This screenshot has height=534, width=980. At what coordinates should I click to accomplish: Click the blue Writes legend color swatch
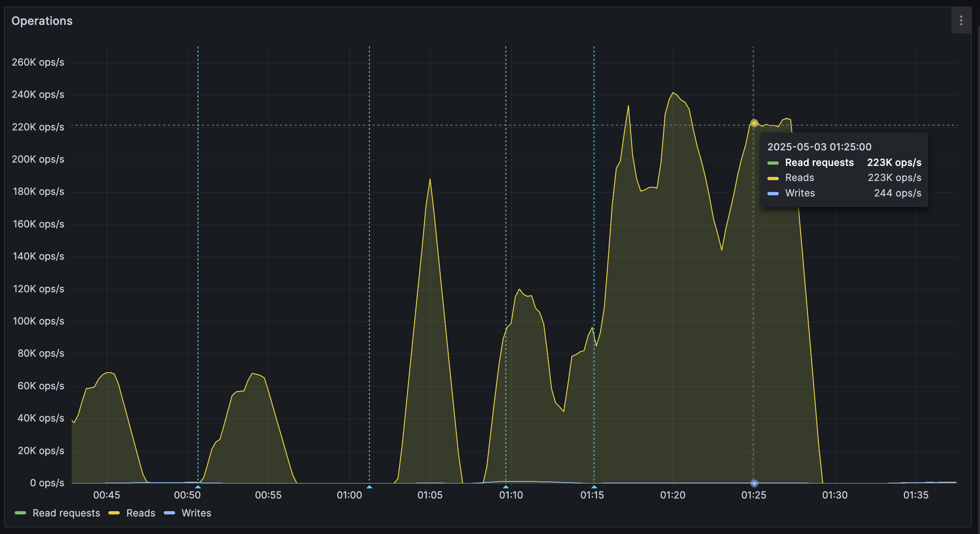169,513
